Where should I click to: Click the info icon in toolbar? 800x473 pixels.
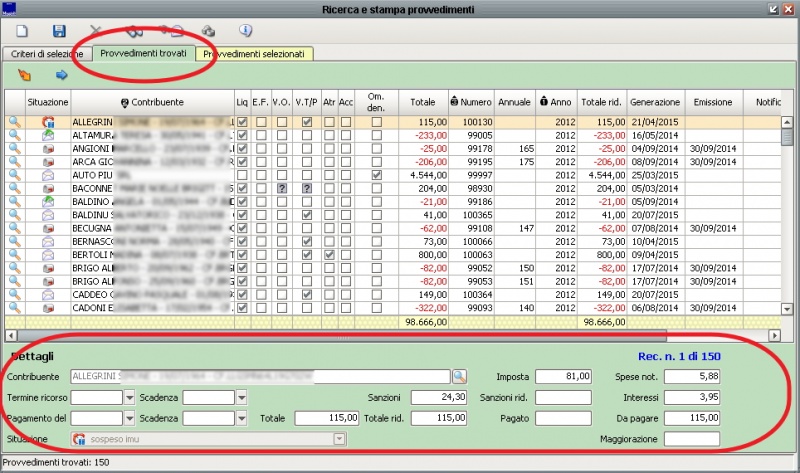pos(246,31)
